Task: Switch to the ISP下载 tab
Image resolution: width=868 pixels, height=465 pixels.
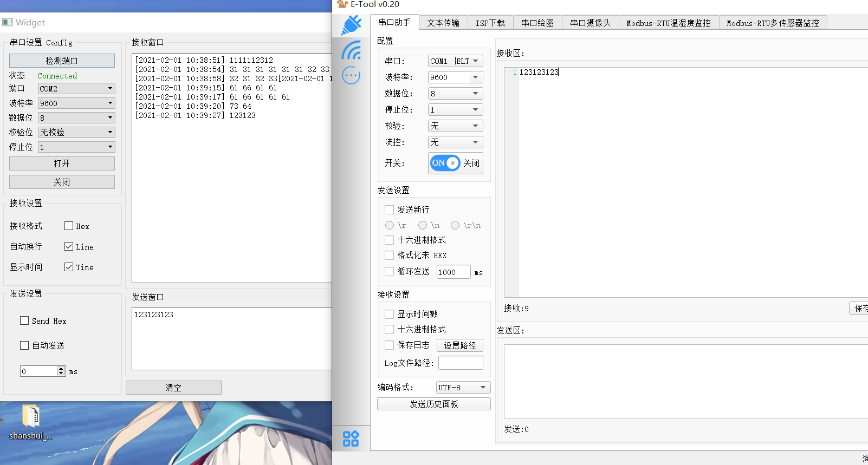Action: (x=490, y=23)
